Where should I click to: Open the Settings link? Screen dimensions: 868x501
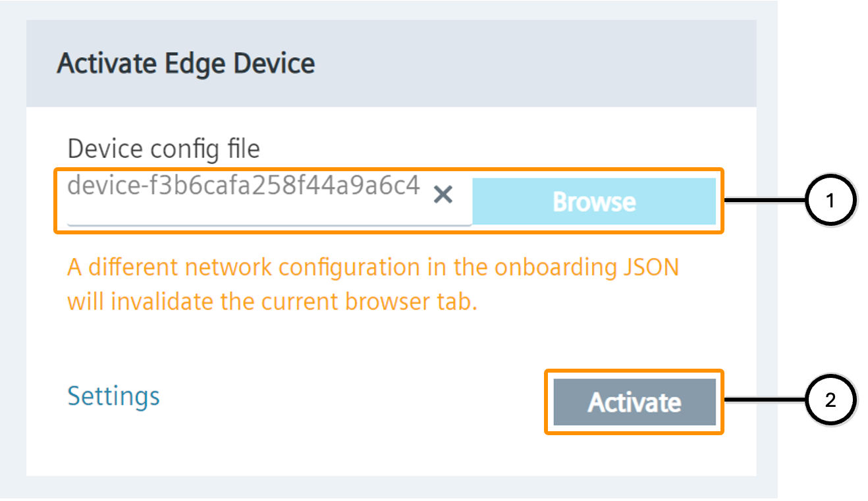click(x=113, y=396)
